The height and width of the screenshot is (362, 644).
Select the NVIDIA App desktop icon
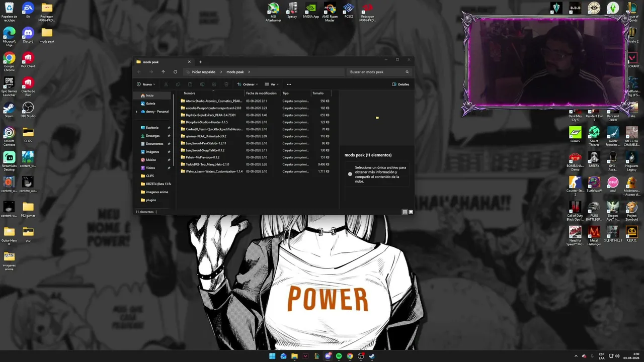click(x=311, y=11)
